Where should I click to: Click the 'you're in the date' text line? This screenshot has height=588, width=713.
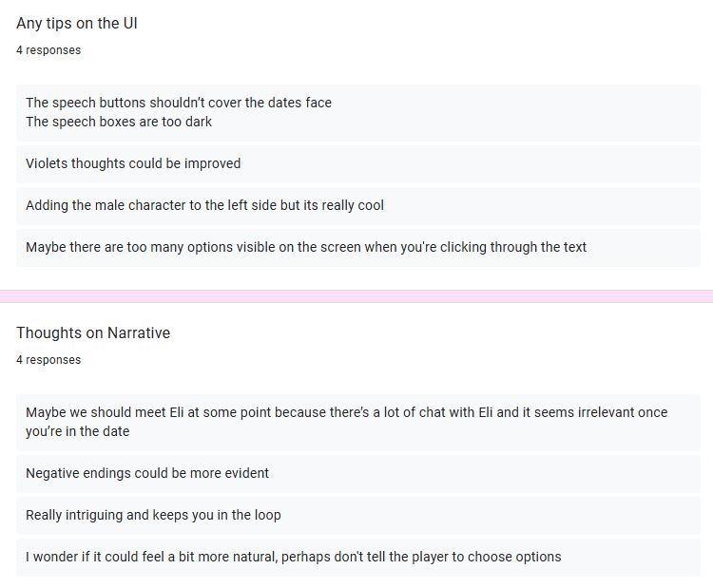click(78, 431)
